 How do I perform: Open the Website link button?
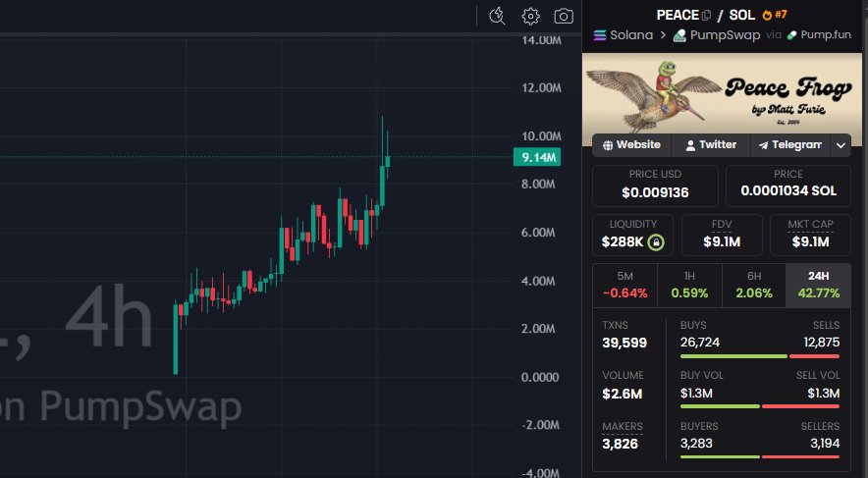(631, 145)
